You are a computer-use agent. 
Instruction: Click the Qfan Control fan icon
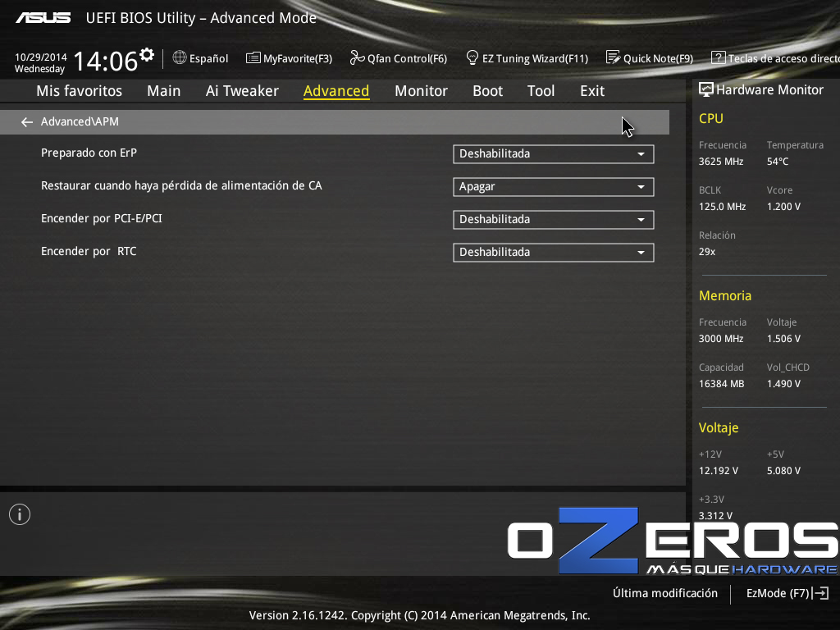point(357,57)
